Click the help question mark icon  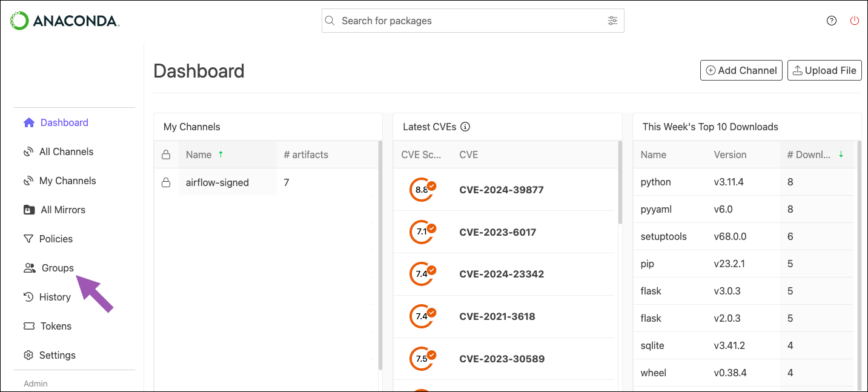point(832,21)
